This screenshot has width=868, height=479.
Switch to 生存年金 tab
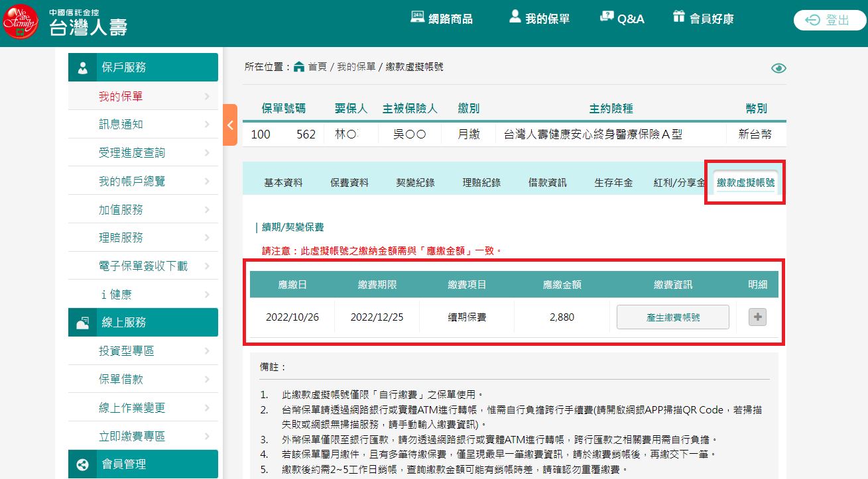pyautogui.click(x=613, y=182)
